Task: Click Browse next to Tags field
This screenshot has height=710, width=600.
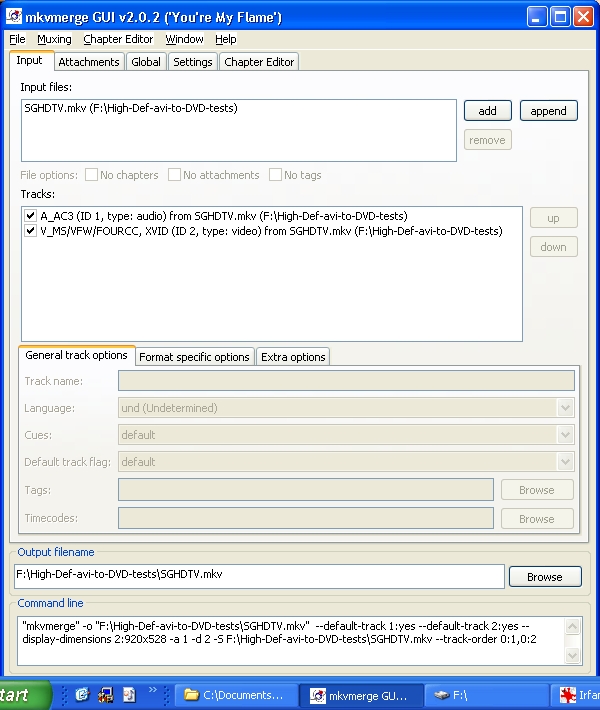Action: click(x=537, y=490)
